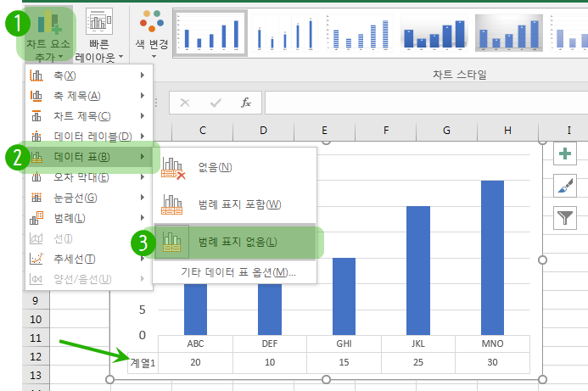This screenshot has width=588, height=391.
Task: Click the 계열1 series label in data table
Action: coord(143,363)
